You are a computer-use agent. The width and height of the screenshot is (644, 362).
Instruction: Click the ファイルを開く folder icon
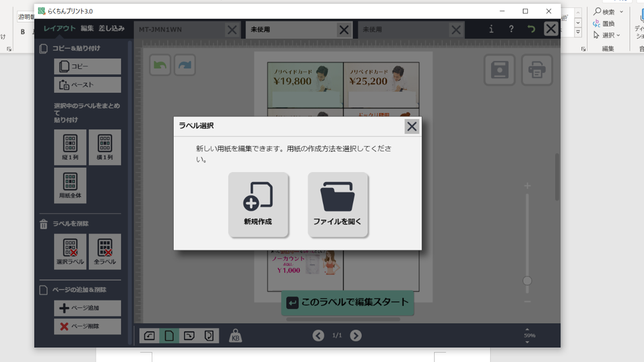pyautogui.click(x=337, y=204)
